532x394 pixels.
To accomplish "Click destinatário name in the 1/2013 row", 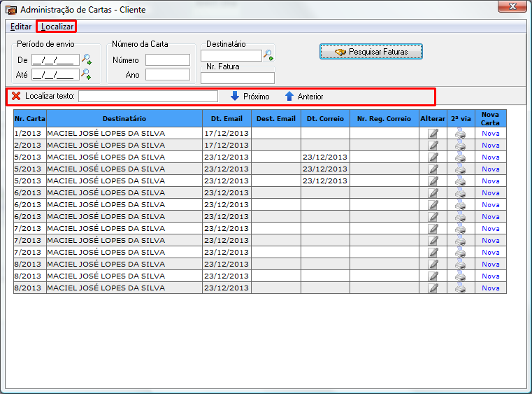I will click(x=106, y=133).
